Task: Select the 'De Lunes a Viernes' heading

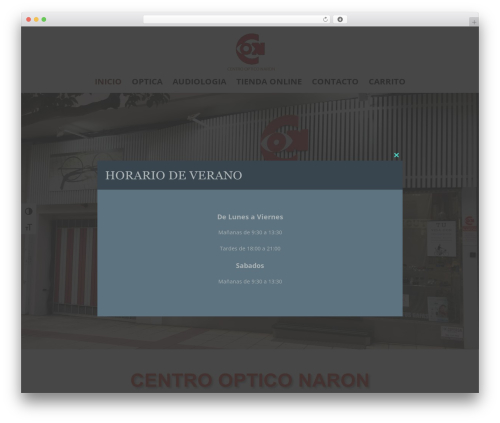Action: coord(250,217)
